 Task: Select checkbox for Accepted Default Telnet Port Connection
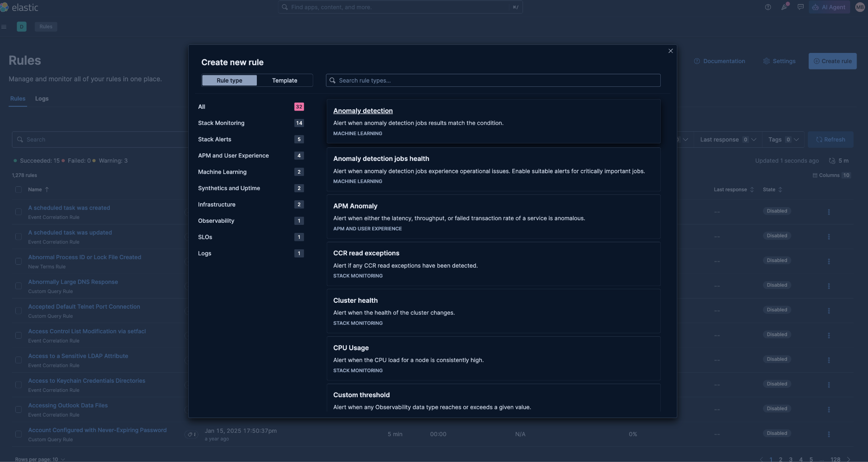[18, 311]
